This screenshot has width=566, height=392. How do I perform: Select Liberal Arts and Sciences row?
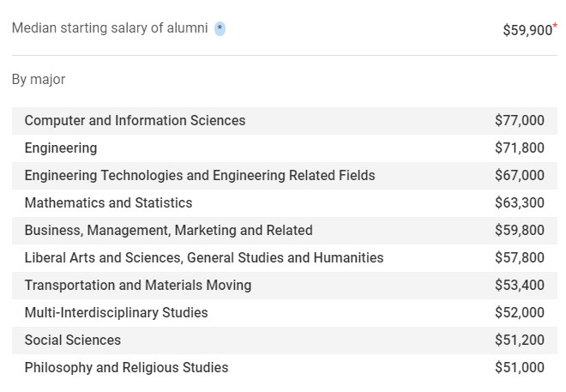click(x=285, y=257)
